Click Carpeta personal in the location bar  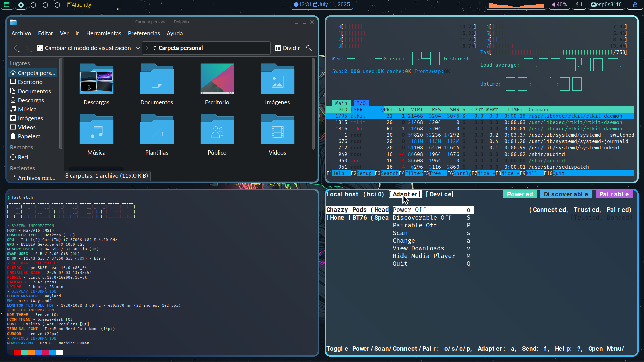180,48
